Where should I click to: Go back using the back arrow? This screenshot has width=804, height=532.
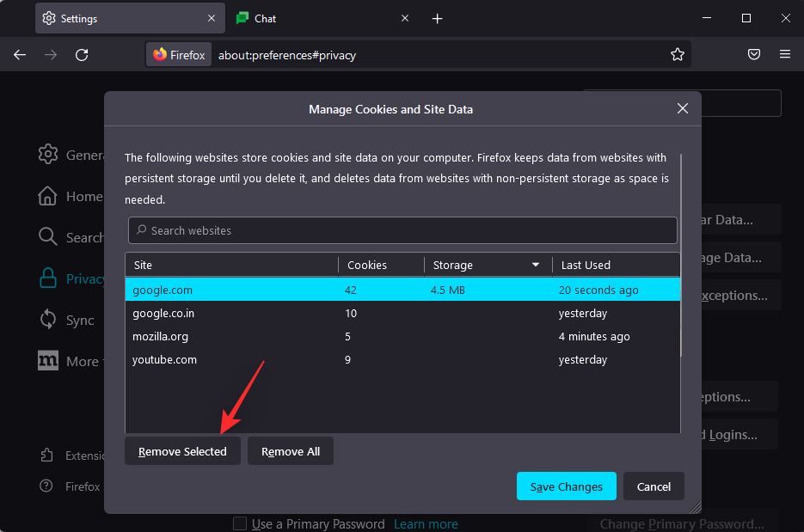point(20,55)
